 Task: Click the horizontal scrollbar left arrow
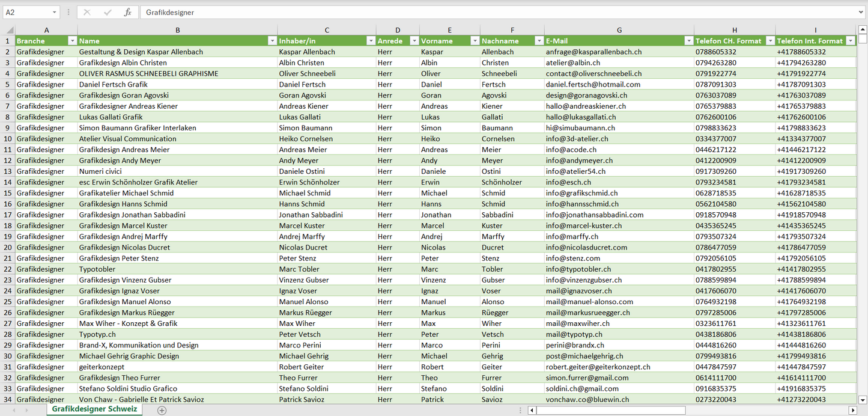pyautogui.click(x=532, y=410)
